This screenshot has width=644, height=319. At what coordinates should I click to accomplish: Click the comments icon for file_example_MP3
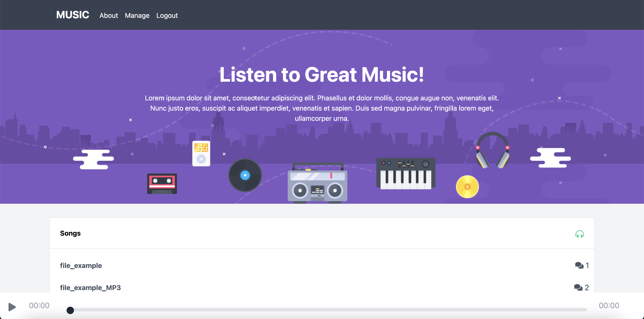578,287
